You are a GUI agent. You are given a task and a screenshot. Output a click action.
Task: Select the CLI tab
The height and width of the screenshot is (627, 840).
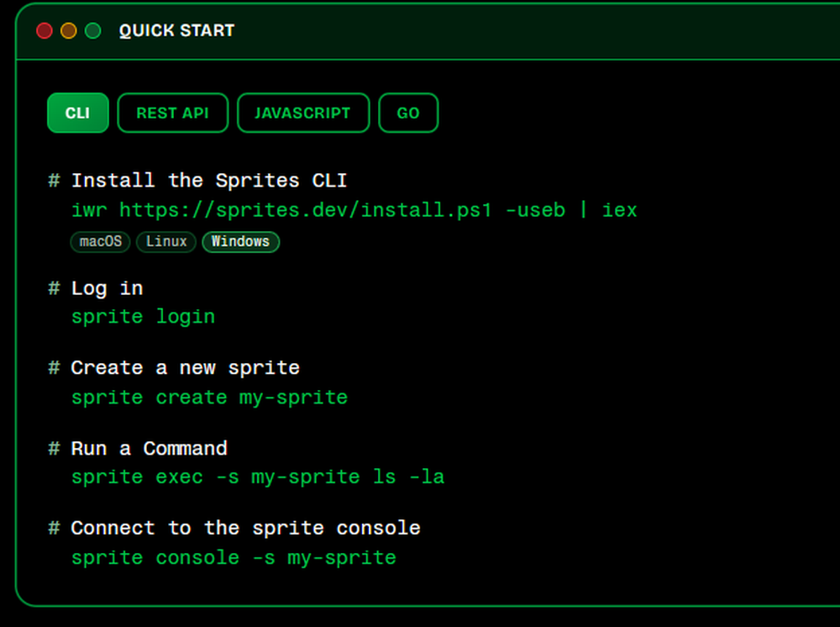tap(77, 113)
